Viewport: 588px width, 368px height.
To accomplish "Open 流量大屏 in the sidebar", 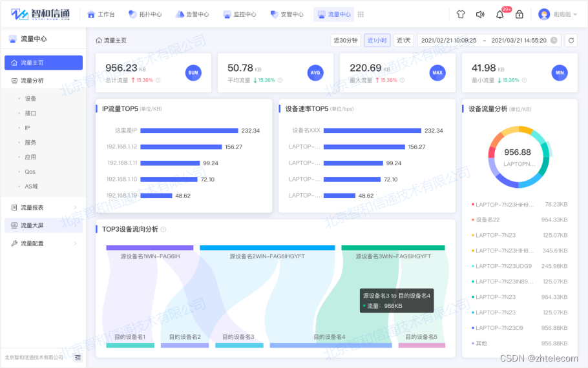I will (x=43, y=225).
